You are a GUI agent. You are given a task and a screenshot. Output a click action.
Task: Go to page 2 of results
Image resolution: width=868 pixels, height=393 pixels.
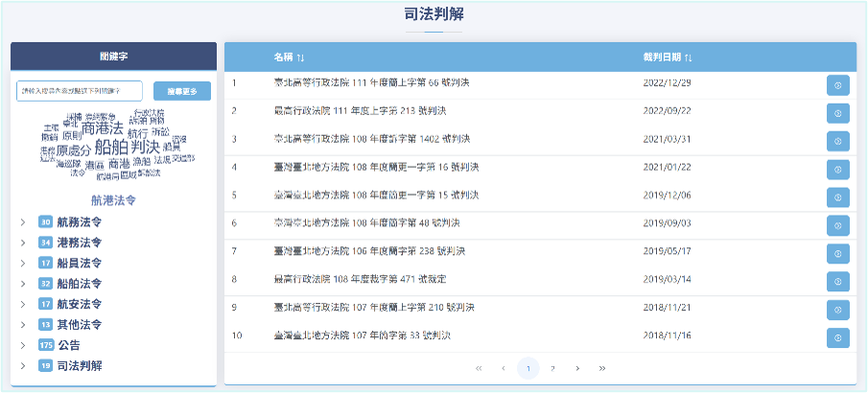pos(552,368)
